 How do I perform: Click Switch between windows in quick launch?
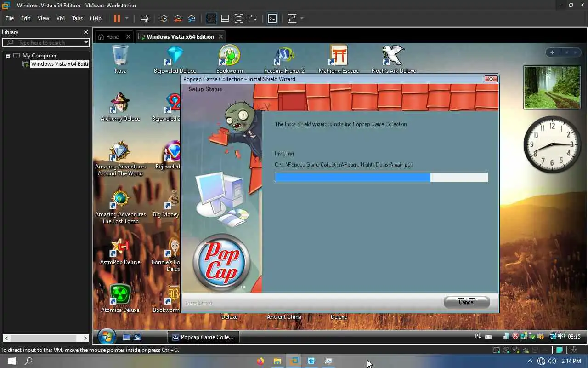coord(137,337)
